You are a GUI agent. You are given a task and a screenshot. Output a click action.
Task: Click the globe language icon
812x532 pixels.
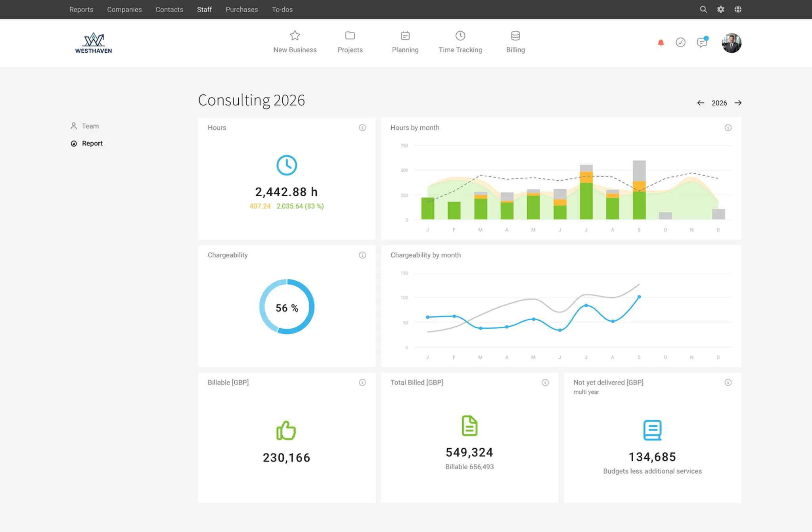tap(737, 9)
